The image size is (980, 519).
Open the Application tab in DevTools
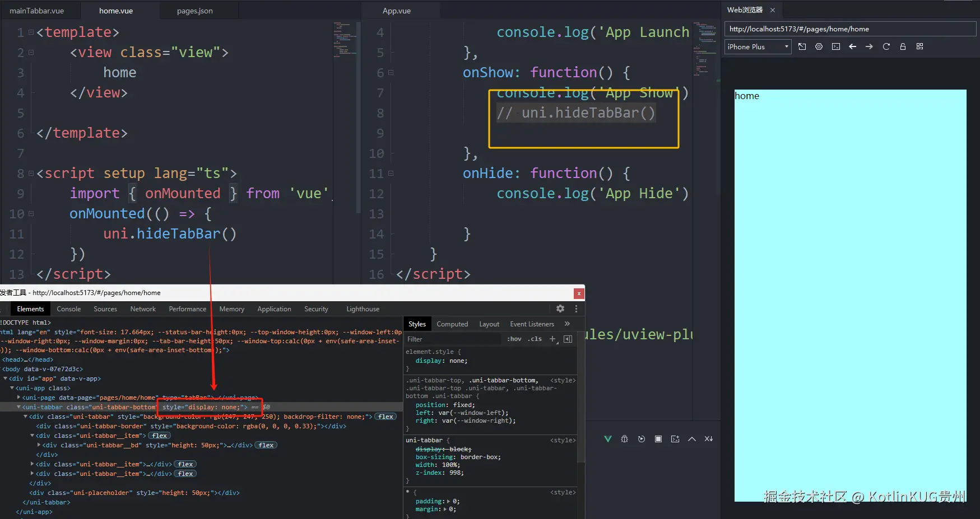click(x=274, y=309)
